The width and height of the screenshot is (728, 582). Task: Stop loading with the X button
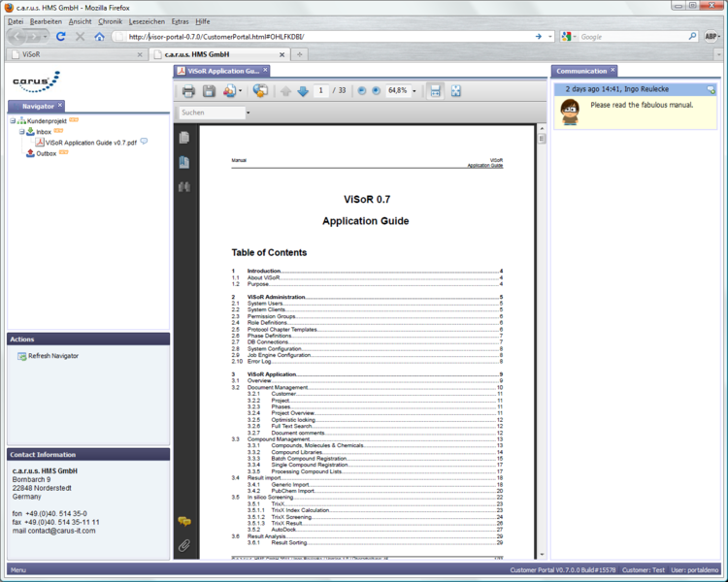(80, 36)
